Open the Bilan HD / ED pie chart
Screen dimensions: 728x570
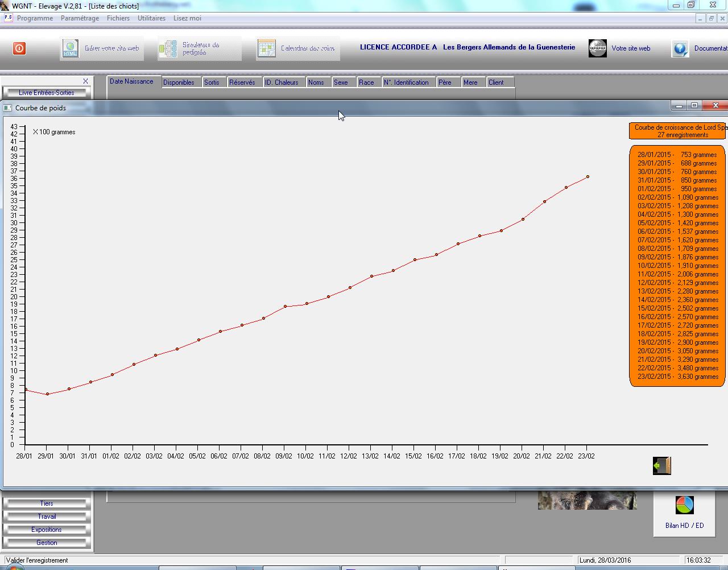coord(684,505)
